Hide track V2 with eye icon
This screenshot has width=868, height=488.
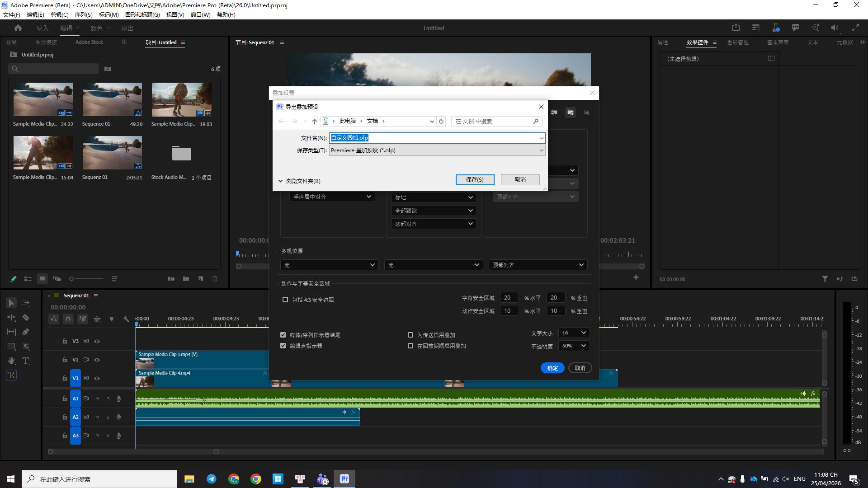coord(97,360)
